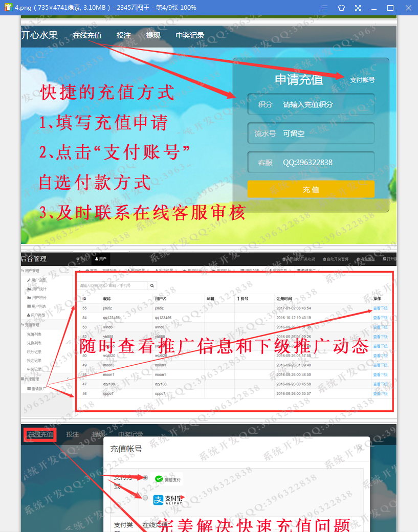The image size is (418, 532).
Task: Click the person icon on the 用户 tab
Action: pyautogui.click(x=97, y=259)
